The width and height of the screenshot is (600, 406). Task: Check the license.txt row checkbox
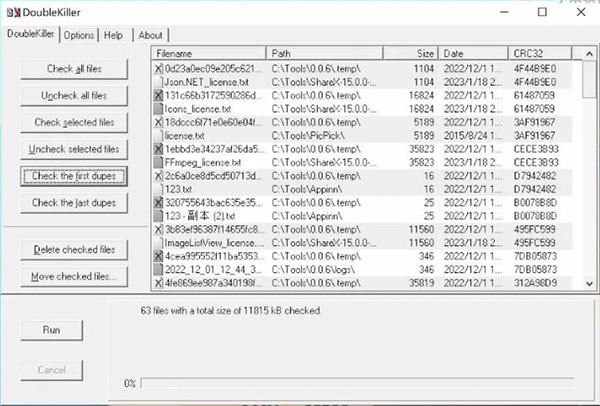[x=158, y=136]
